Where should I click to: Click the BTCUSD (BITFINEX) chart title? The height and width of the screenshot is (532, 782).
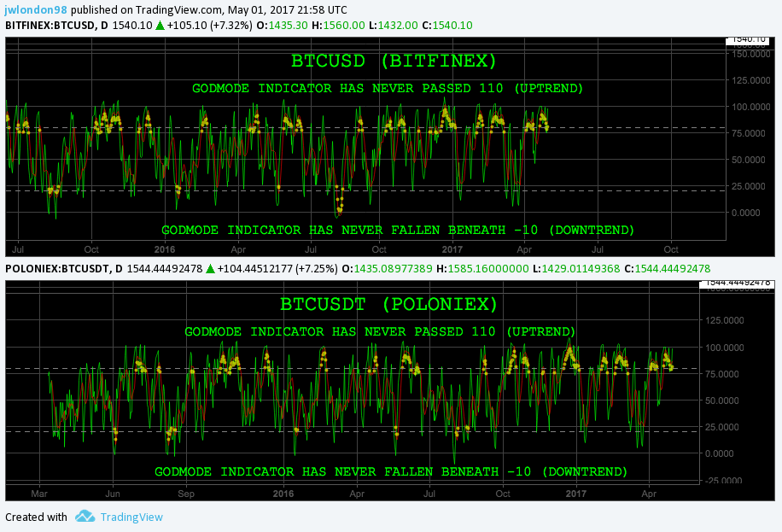[x=394, y=61]
